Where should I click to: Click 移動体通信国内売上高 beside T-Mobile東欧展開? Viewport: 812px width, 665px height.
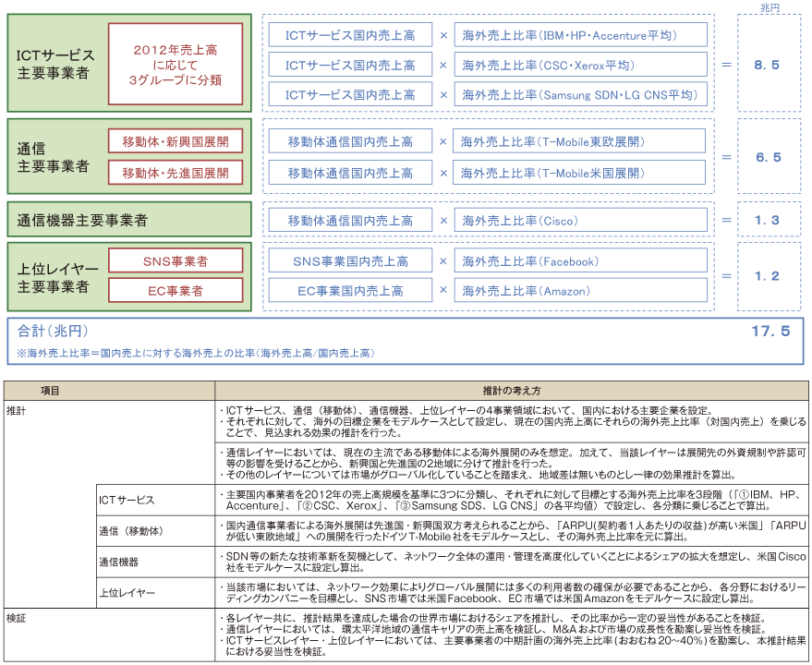point(350,141)
